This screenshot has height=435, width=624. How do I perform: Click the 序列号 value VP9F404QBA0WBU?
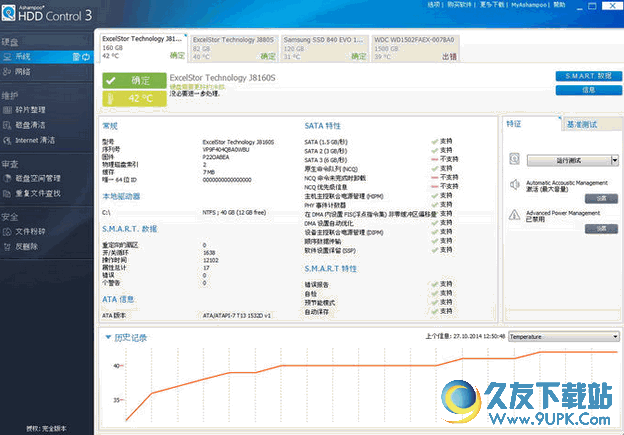tap(226, 150)
